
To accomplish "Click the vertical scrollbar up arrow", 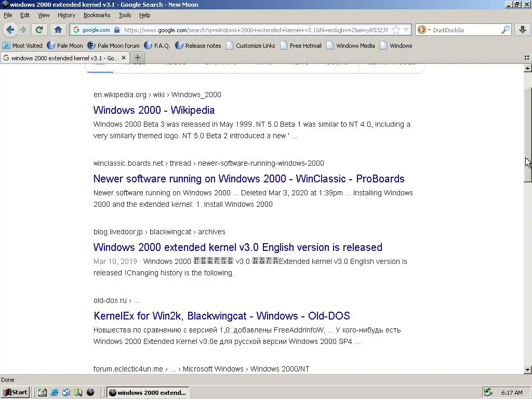I will 527,68.
